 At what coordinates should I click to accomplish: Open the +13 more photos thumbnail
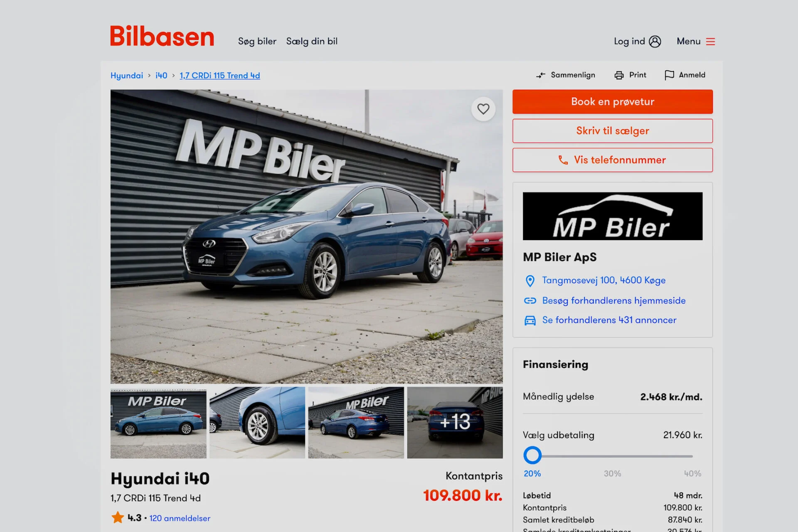click(x=455, y=423)
